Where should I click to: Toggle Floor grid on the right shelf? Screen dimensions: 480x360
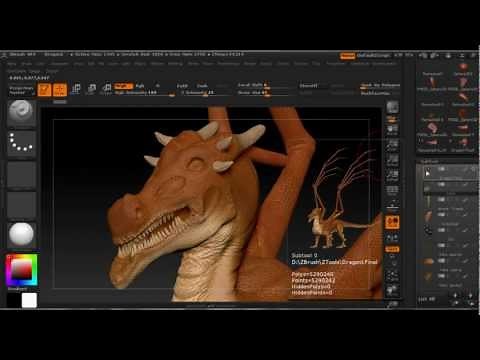point(392,205)
